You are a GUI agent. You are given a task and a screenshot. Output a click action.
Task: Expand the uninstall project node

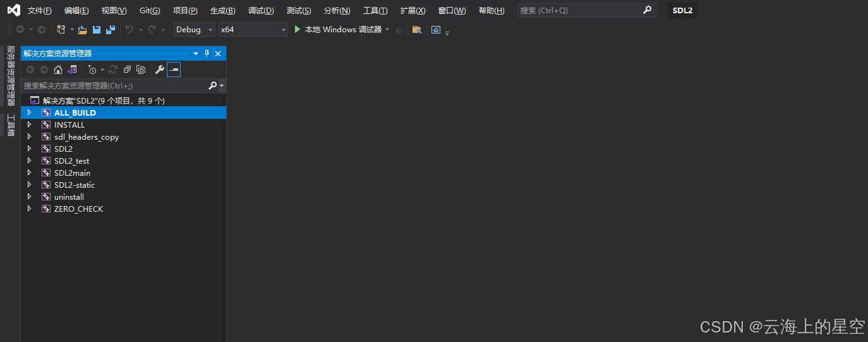click(x=29, y=197)
